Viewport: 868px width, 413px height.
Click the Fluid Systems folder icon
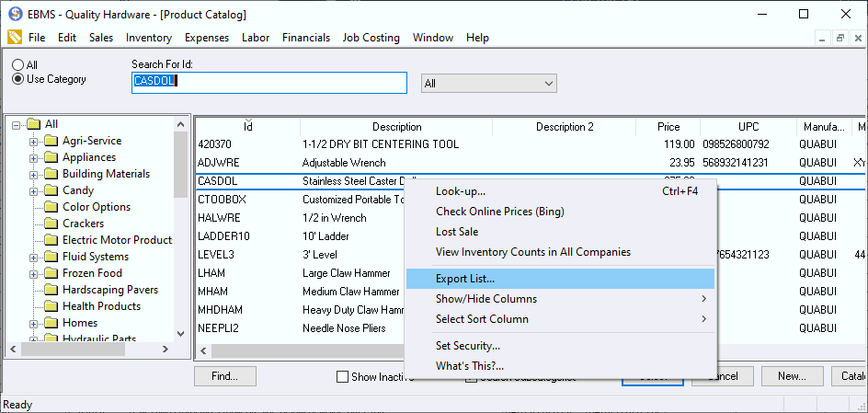click(x=51, y=257)
